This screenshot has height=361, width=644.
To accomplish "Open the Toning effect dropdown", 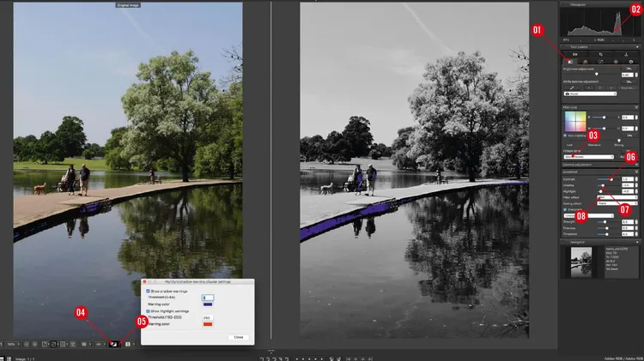I will [617, 203].
